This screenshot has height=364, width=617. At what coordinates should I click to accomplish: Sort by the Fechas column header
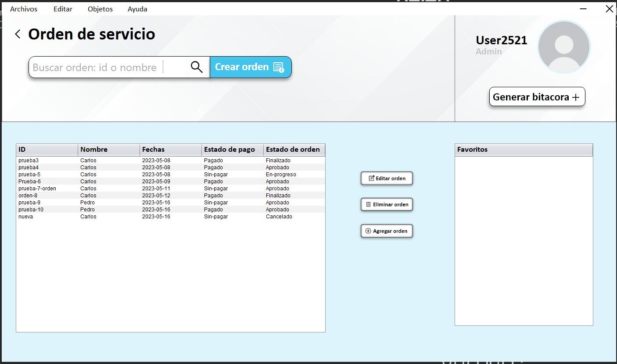coord(171,150)
